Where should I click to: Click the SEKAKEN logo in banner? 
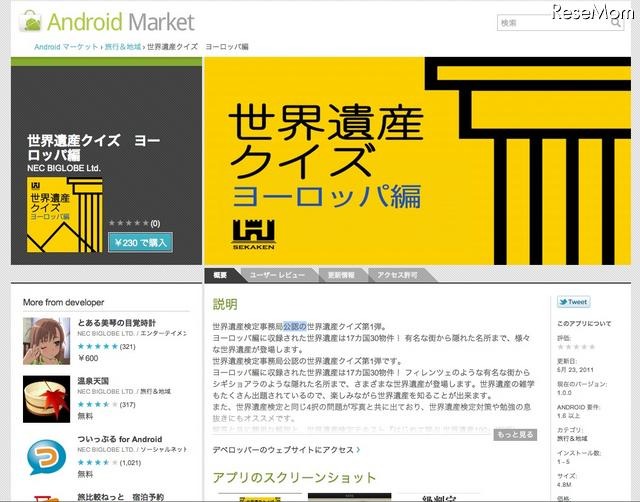pyautogui.click(x=253, y=234)
